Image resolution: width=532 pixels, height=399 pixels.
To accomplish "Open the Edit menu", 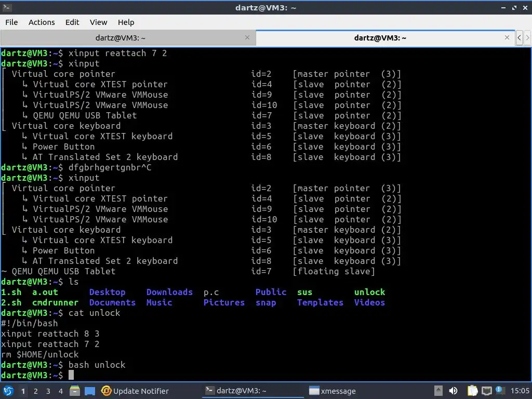I will tap(72, 22).
